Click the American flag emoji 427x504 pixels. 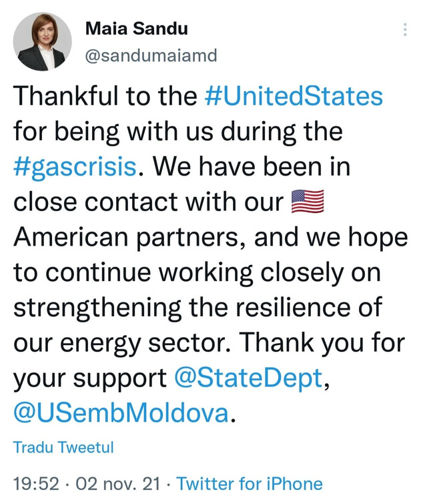pos(307,201)
